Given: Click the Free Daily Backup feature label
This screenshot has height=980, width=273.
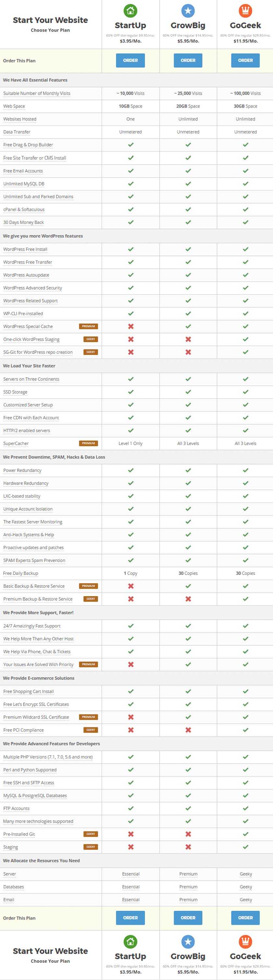Looking at the screenshot, I should (x=20, y=573).
